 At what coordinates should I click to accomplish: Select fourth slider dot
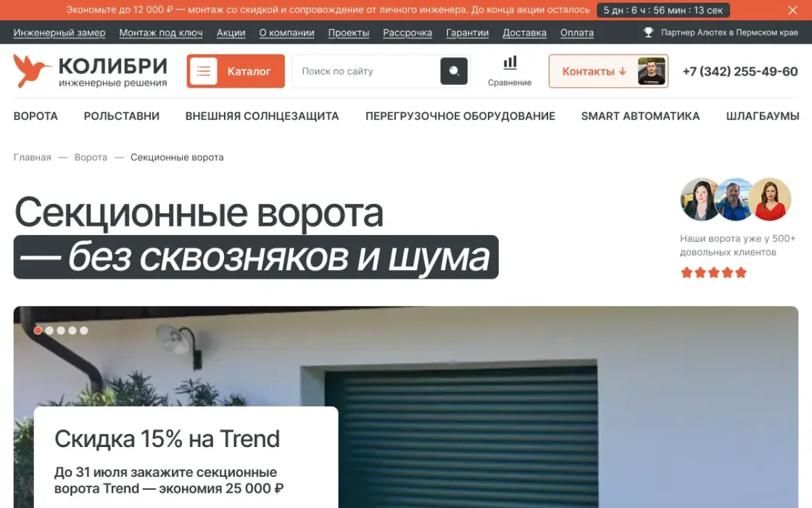tap(72, 331)
